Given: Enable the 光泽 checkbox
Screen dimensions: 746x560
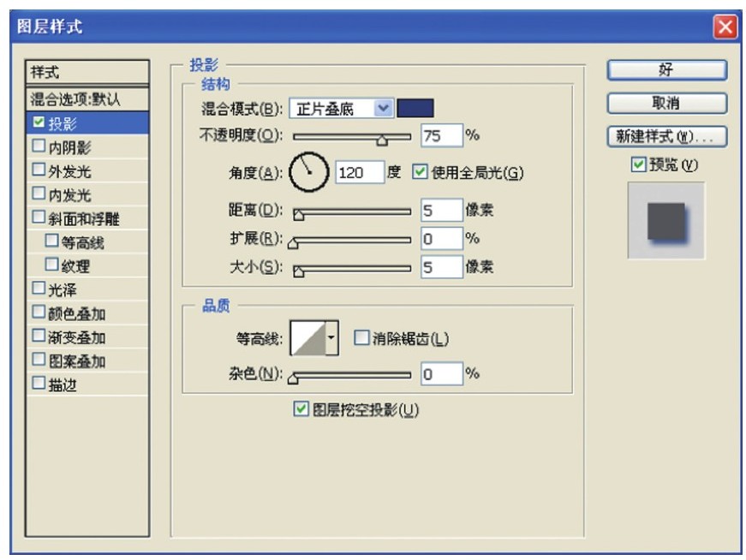Looking at the screenshot, I should 39,289.
